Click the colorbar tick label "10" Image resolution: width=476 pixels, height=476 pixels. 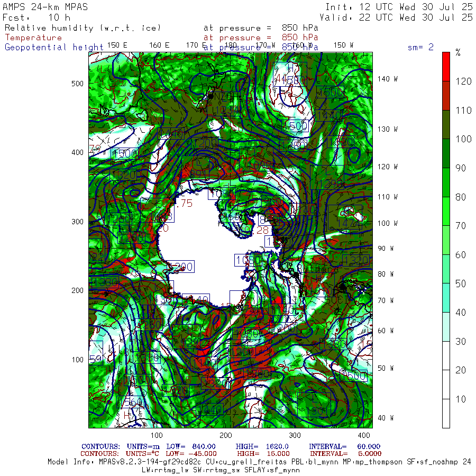pos(461,399)
